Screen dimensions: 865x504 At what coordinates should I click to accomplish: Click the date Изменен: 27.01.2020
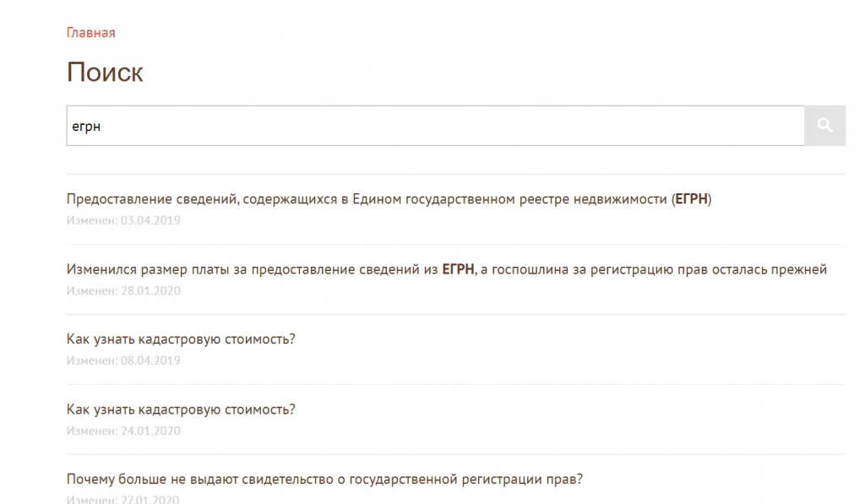coord(122,499)
